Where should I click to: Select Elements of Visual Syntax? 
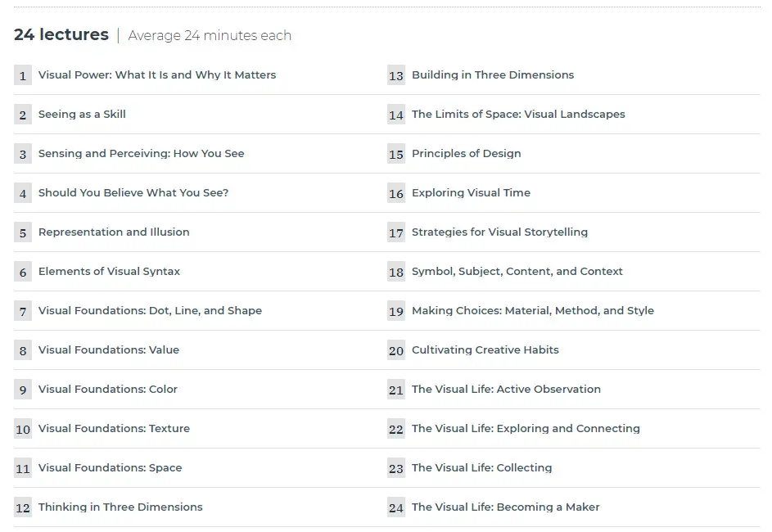click(110, 271)
